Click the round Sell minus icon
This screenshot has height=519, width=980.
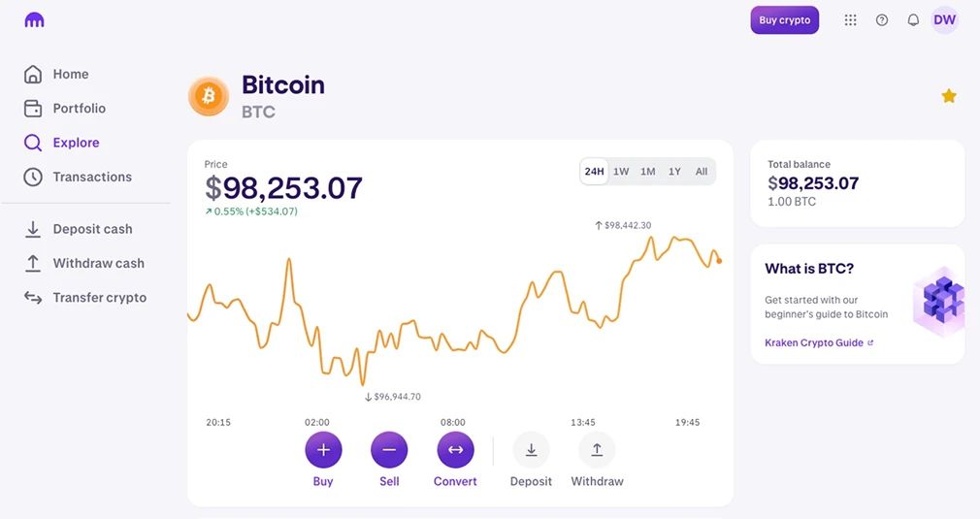tap(389, 450)
